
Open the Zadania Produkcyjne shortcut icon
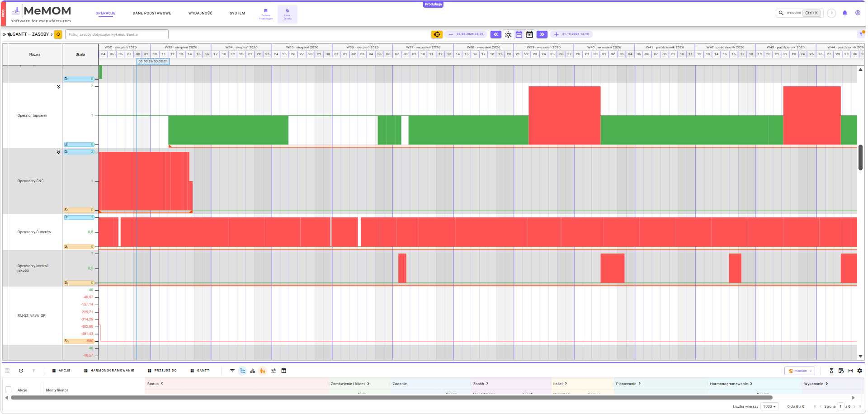(266, 14)
